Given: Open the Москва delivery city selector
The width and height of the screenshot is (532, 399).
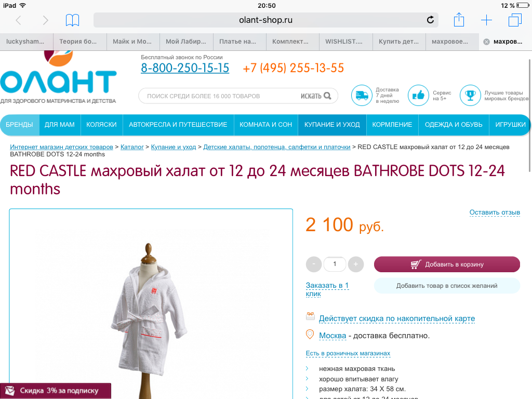Looking at the screenshot, I should [x=332, y=336].
